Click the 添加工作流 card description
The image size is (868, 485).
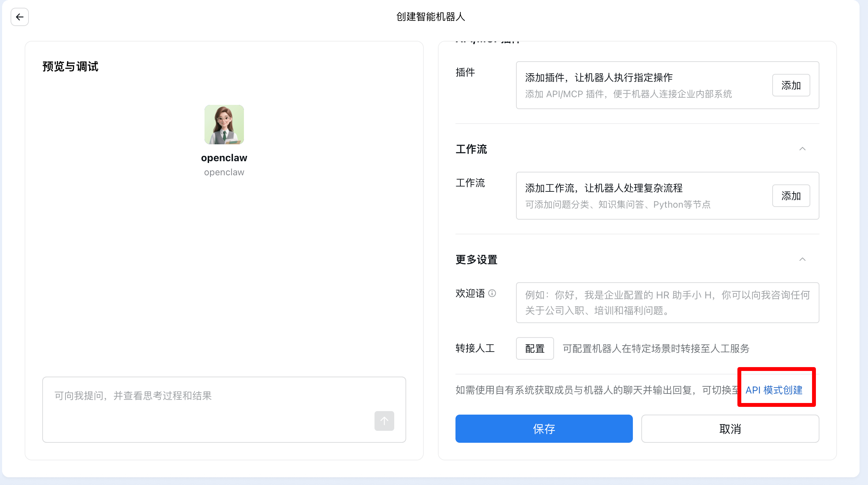tap(618, 204)
